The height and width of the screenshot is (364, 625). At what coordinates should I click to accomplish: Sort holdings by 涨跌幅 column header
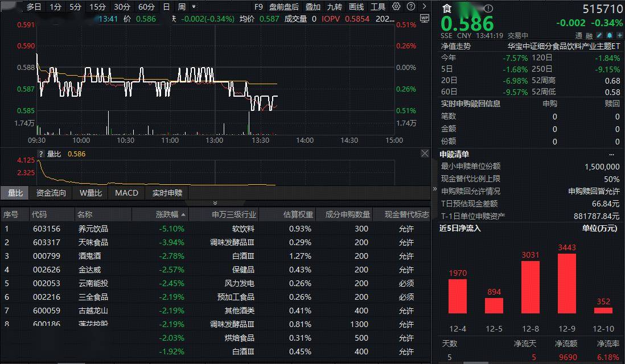pos(167,214)
